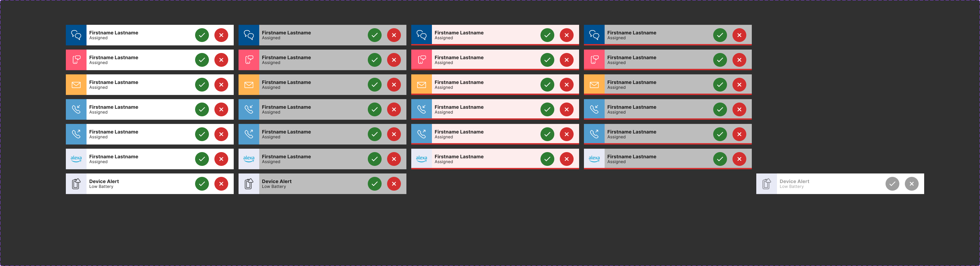980x266 pixels.
Task: Click the alexa logo on the plain gray card
Action: [x=249, y=159]
